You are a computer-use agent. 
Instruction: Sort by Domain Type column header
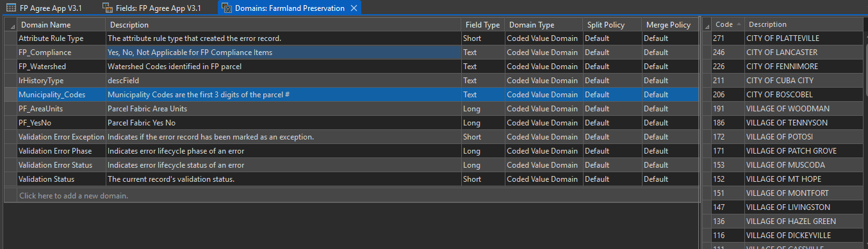pyautogui.click(x=543, y=25)
